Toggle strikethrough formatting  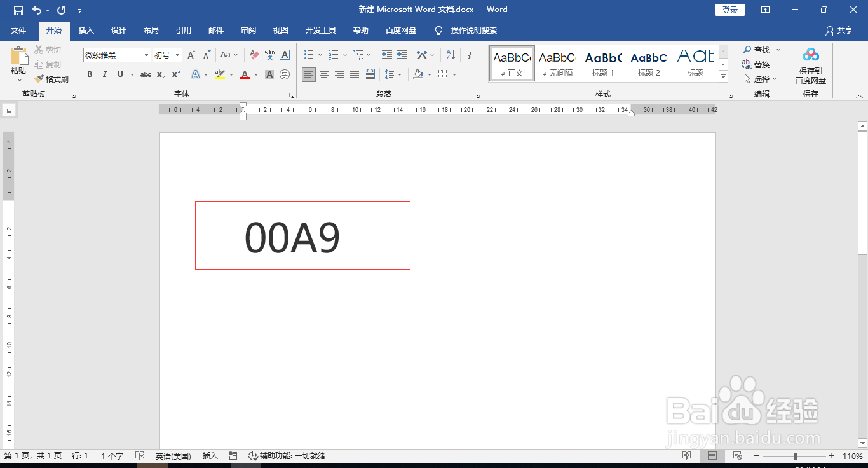click(x=145, y=75)
